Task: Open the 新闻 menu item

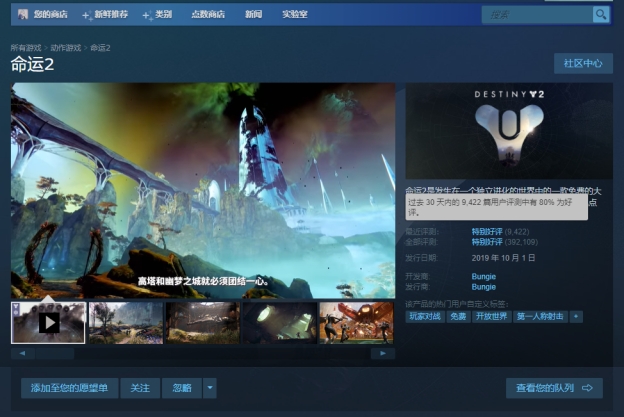Action: [x=254, y=14]
